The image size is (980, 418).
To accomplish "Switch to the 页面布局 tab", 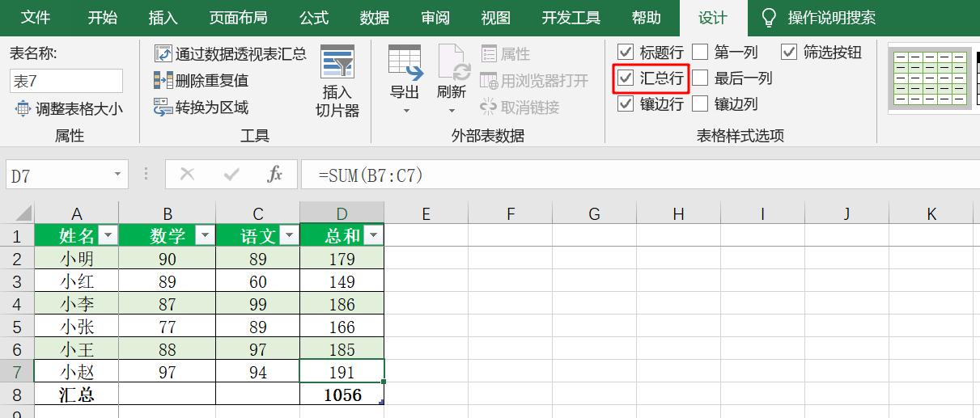I will click(x=238, y=18).
